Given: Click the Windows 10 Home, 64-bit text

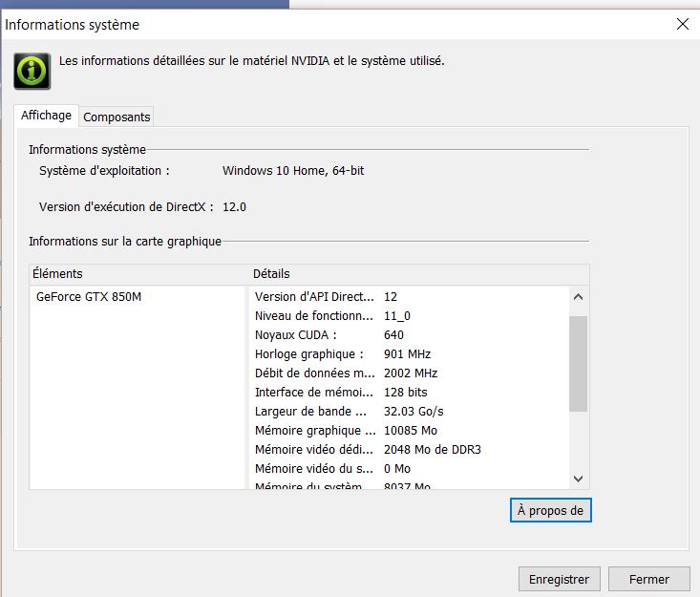Looking at the screenshot, I should click(293, 171).
